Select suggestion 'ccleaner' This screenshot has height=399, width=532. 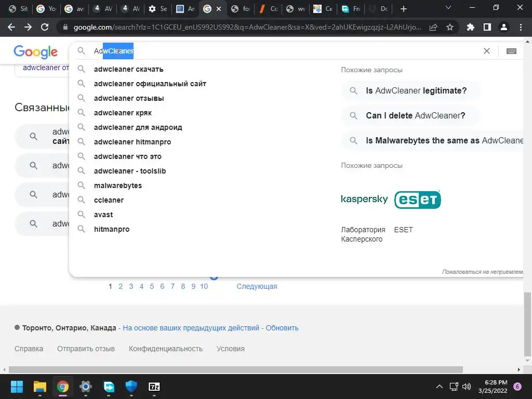coord(109,200)
